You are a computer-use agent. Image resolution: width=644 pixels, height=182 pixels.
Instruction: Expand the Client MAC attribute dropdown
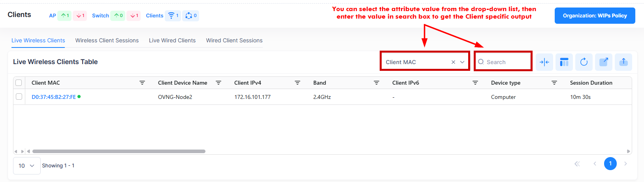click(462, 62)
